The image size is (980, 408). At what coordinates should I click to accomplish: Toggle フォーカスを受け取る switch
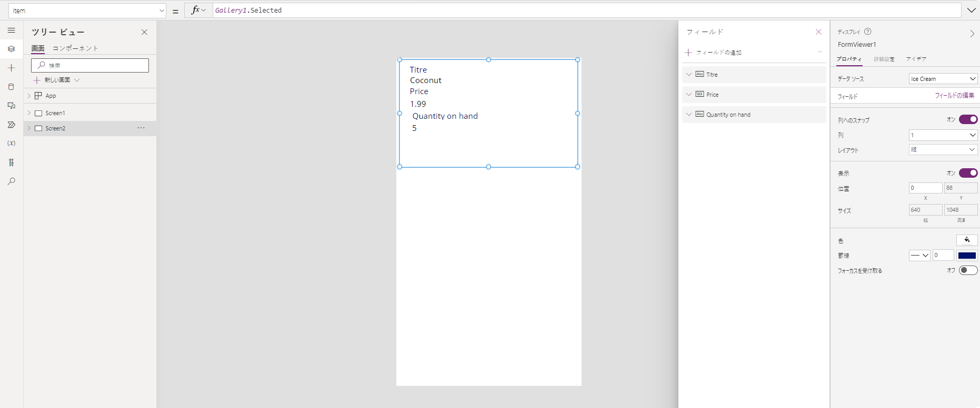968,270
